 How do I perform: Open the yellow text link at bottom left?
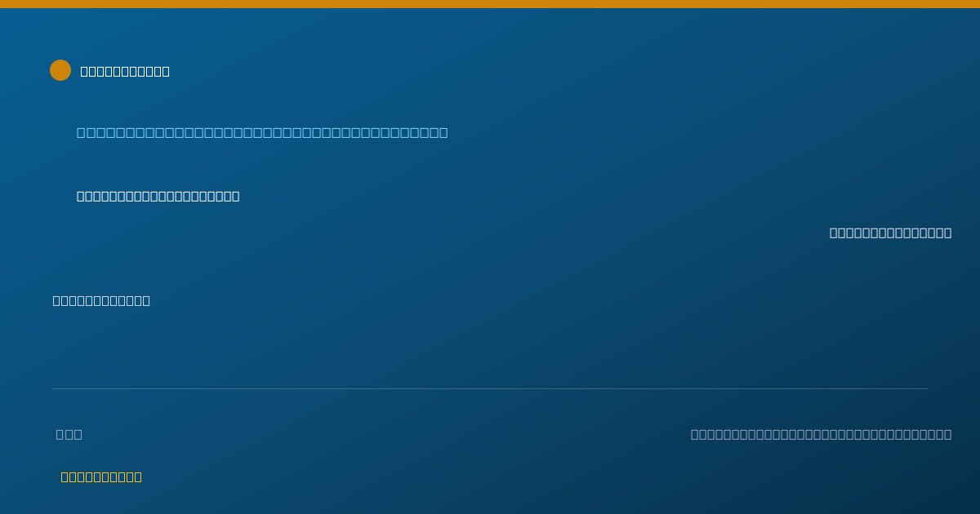coord(101,476)
